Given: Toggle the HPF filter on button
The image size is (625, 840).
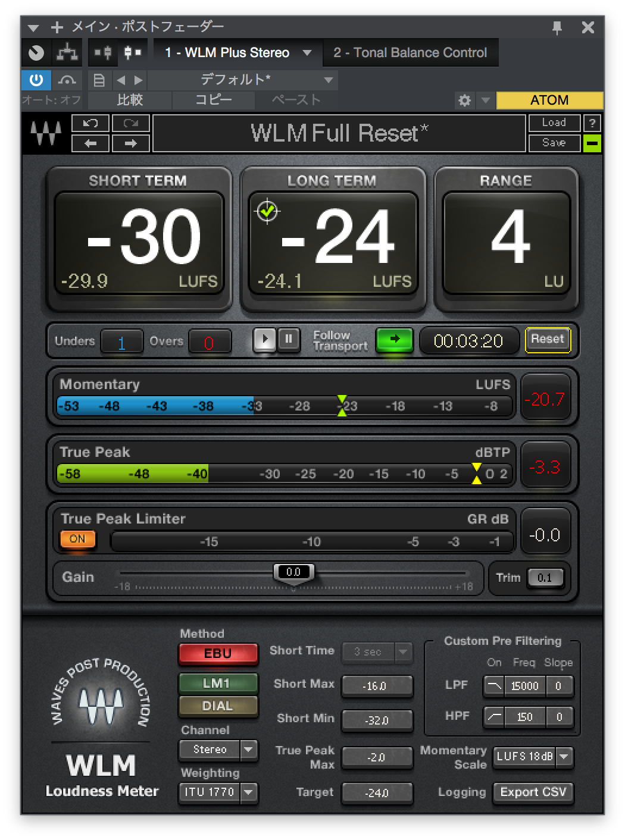Looking at the screenshot, I should click(494, 717).
